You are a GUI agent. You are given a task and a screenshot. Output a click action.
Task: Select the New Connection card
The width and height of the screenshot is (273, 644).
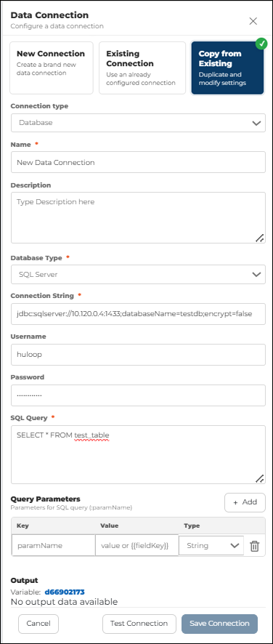coord(52,68)
